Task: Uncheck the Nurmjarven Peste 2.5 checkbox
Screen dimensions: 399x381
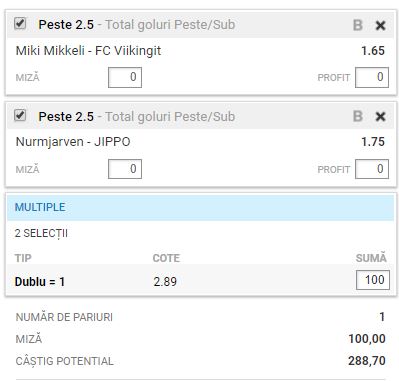Action: pos(20,115)
